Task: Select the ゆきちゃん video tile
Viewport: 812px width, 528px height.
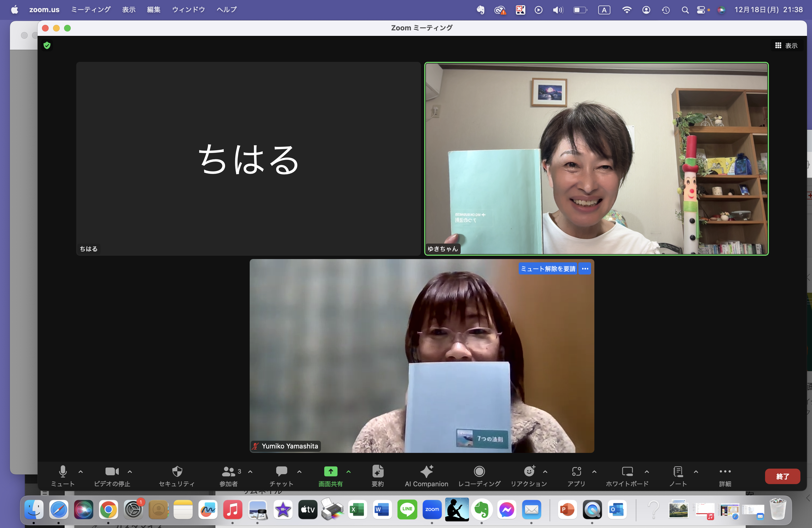Action: 596,159
